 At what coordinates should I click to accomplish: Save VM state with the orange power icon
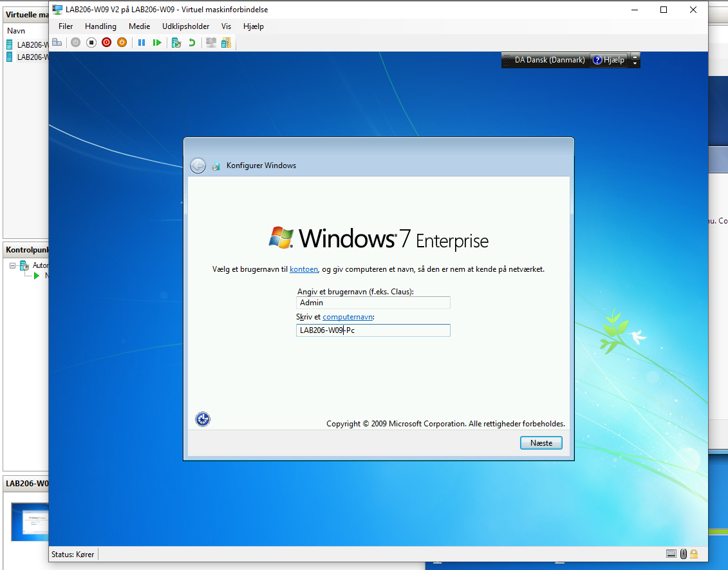click(122, 43)
